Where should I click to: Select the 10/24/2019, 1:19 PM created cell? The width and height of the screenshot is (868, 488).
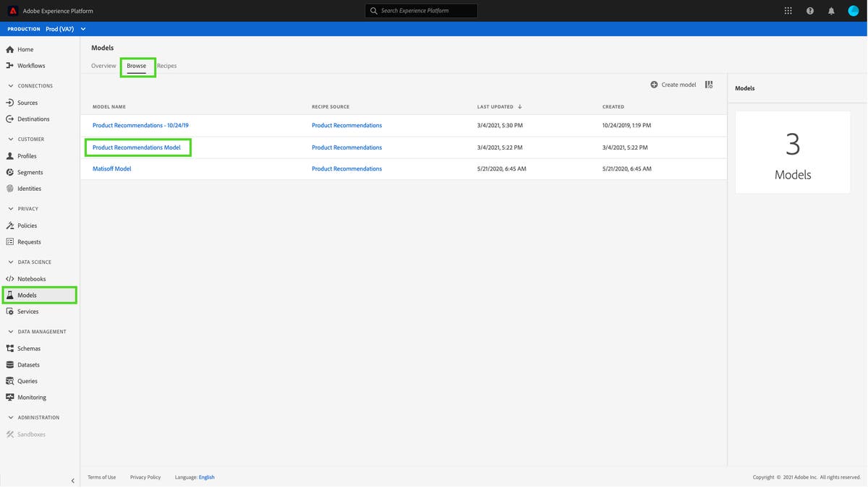click(x=627, y=126)
